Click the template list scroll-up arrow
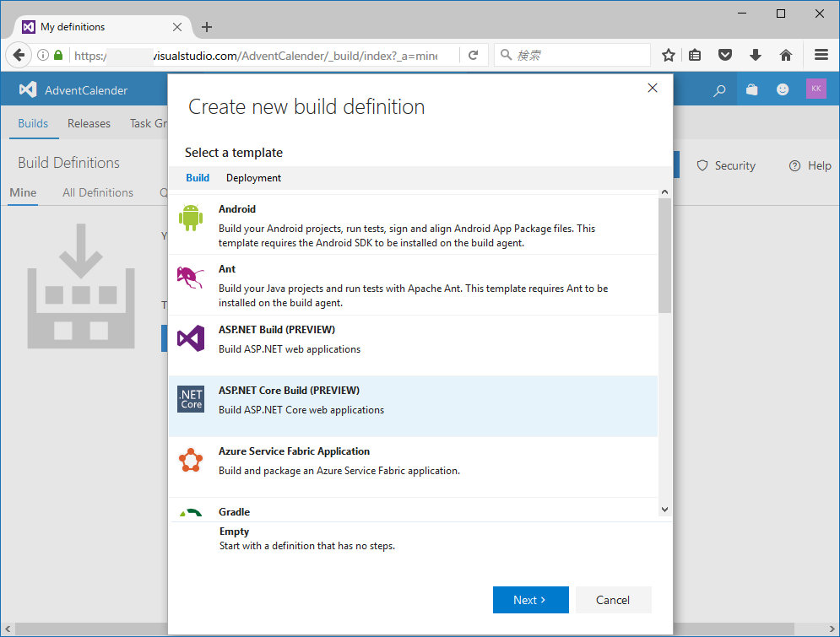The width and height of the screenshot is (840, 637). click(664, 192)
